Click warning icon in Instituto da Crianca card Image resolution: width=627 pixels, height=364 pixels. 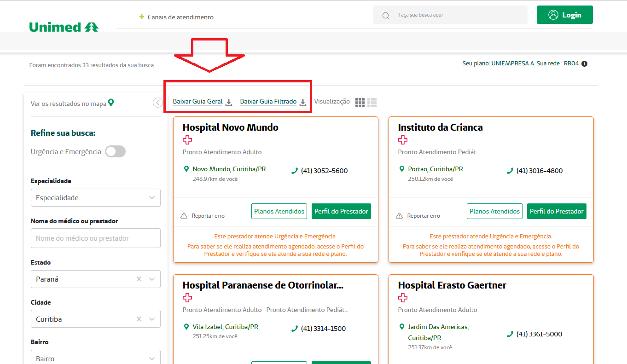[400, 215]
